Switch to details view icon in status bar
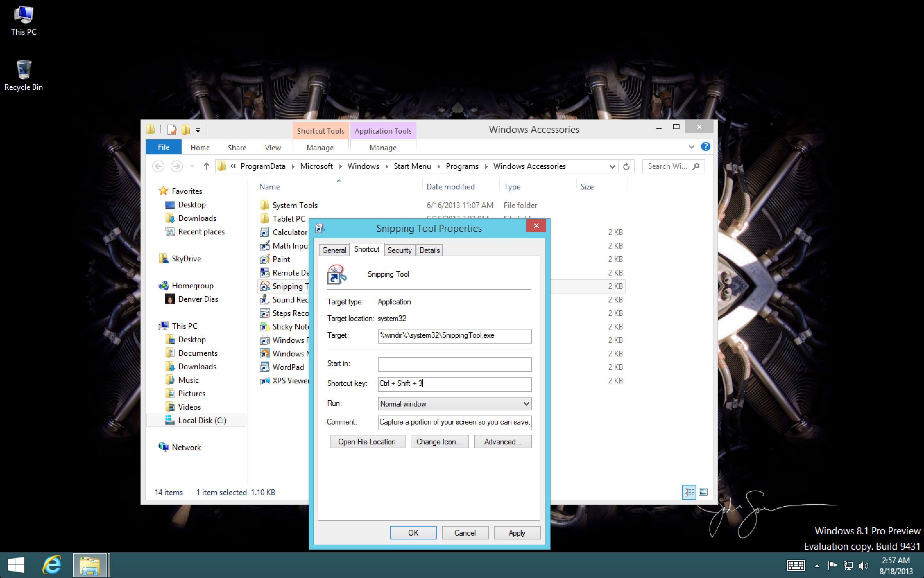Screen dimensions: 924x578 [x=689, y=492]
